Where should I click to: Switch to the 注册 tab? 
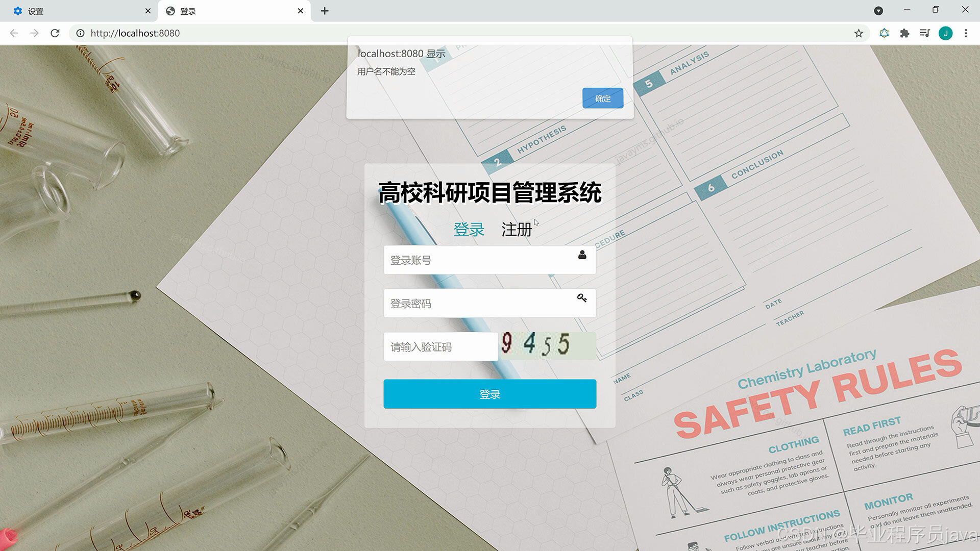(517, 230)
